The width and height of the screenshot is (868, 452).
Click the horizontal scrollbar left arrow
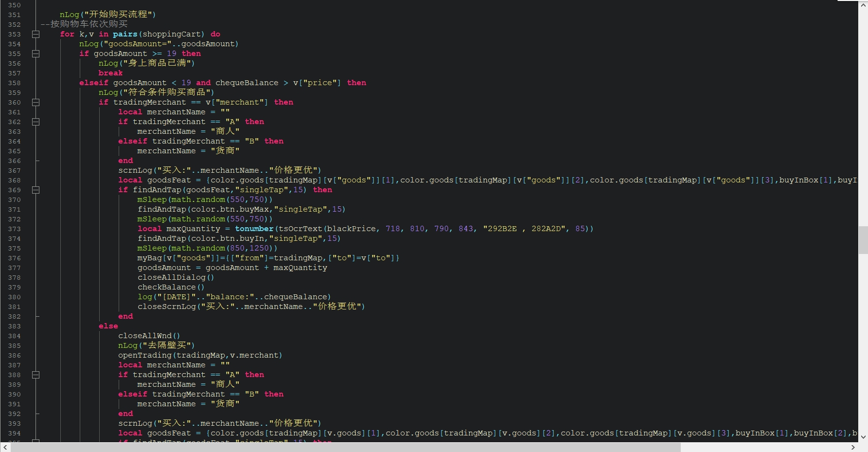point(5,447)
